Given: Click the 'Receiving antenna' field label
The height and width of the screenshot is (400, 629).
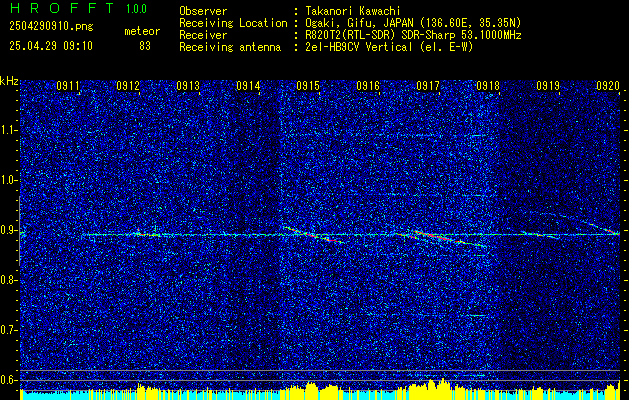Looking at the screenshot, I should 230,47.
